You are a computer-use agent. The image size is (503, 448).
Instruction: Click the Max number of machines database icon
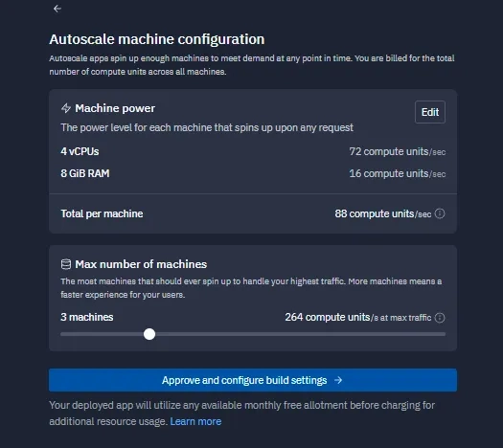click(66, 264)
